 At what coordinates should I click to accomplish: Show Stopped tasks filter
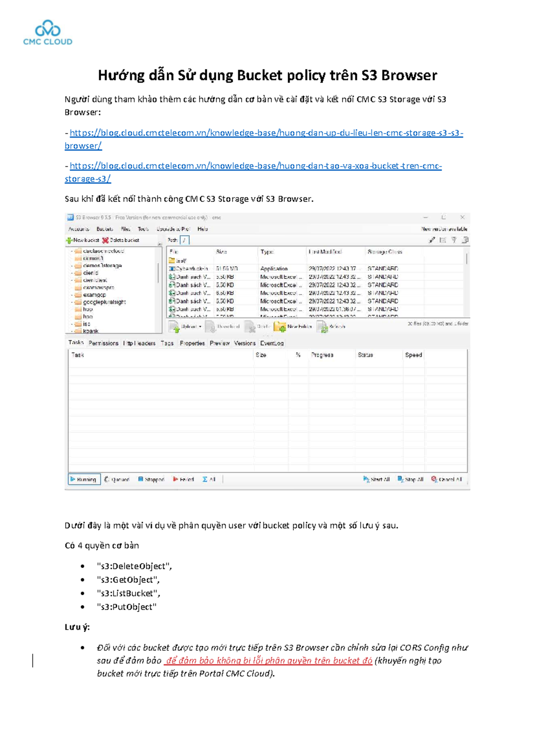(x=151, y=480)
